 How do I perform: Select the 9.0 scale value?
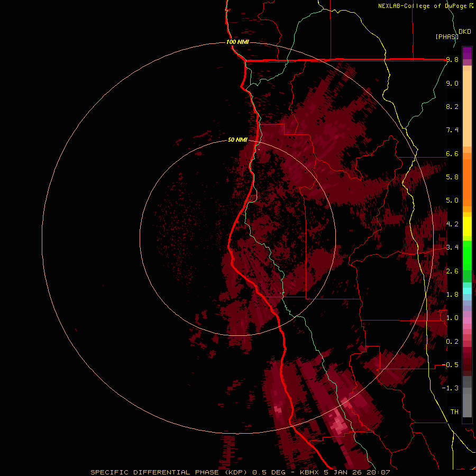pyautogui.click(x=452, y=83)
